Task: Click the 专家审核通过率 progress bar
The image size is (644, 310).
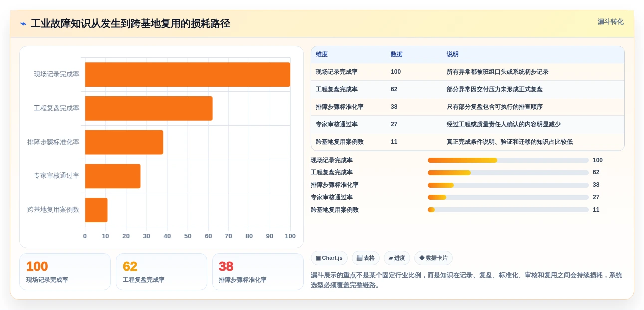Action: [508, 197]
